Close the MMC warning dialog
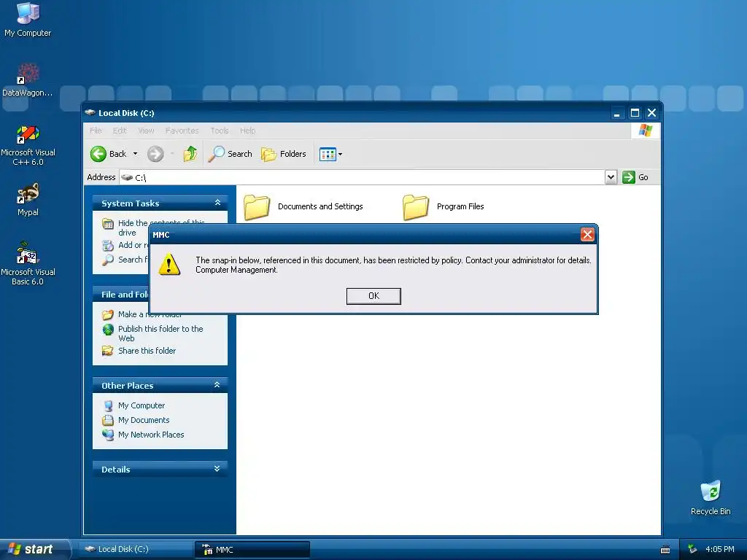Image resolution: width=747 pixels, height=560 pixels. [587, 234]
